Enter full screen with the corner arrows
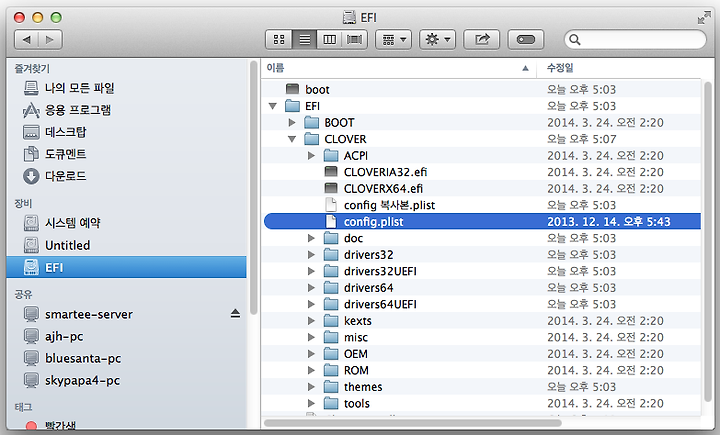Viewport: 720px width, 435px height. 703,17
